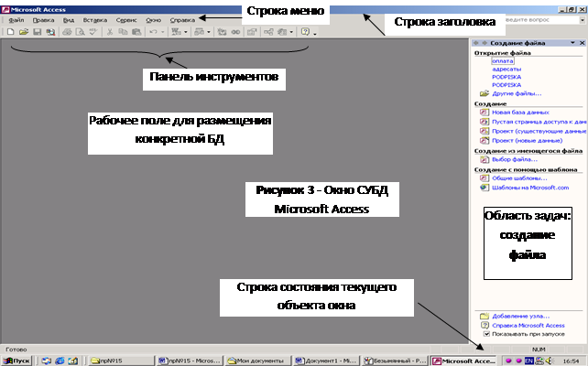Click the Print toolbar icon
Image resolution: width=588 pixels, height=366 pixels.
pos(67,32)
